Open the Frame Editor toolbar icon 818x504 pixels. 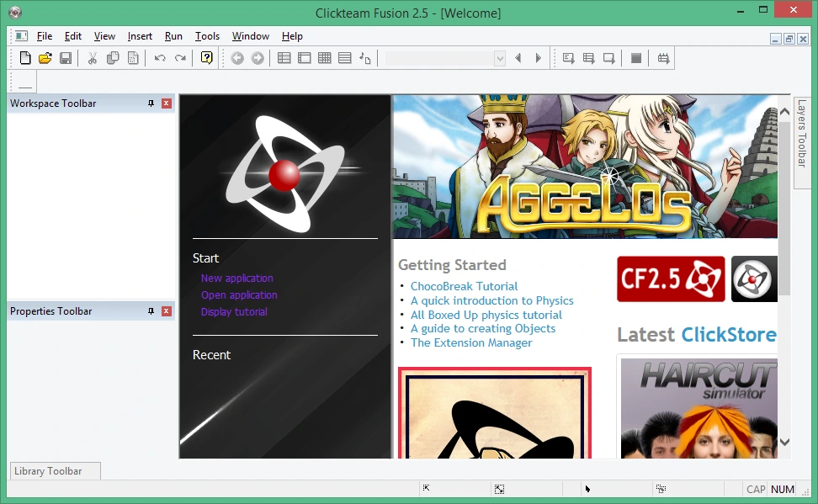point(304,58)
